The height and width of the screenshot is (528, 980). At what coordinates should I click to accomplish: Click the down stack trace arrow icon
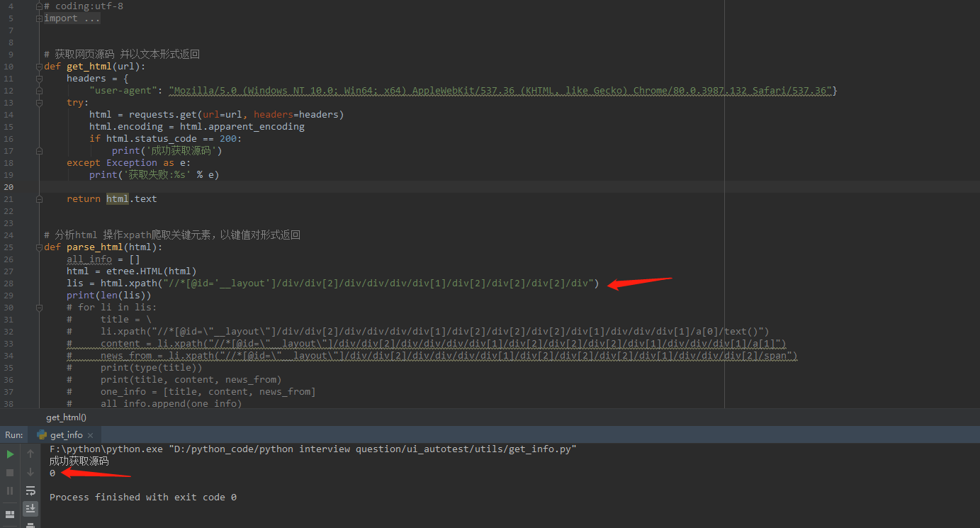pyautogui.click(x=30, y=472)
